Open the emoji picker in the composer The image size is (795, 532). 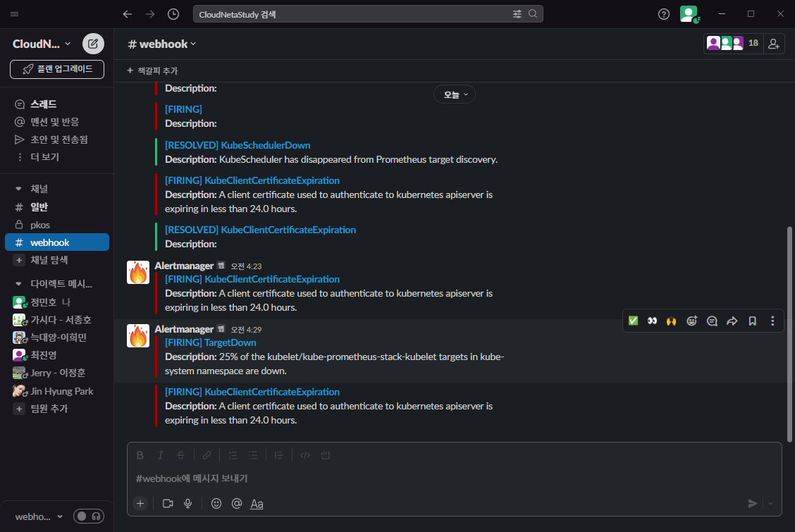point(216,504)
